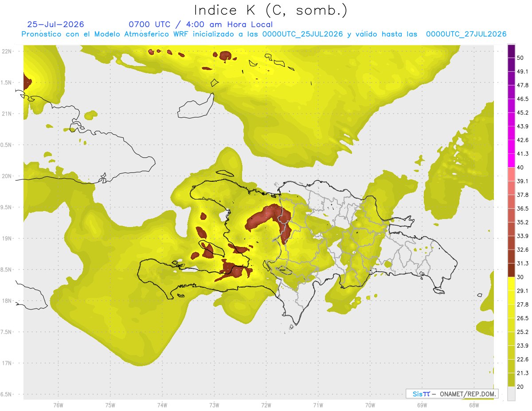This screenshot has height=411, width=532.
Task: Click the colorbar value '39.1'
Action: point(523,181)
